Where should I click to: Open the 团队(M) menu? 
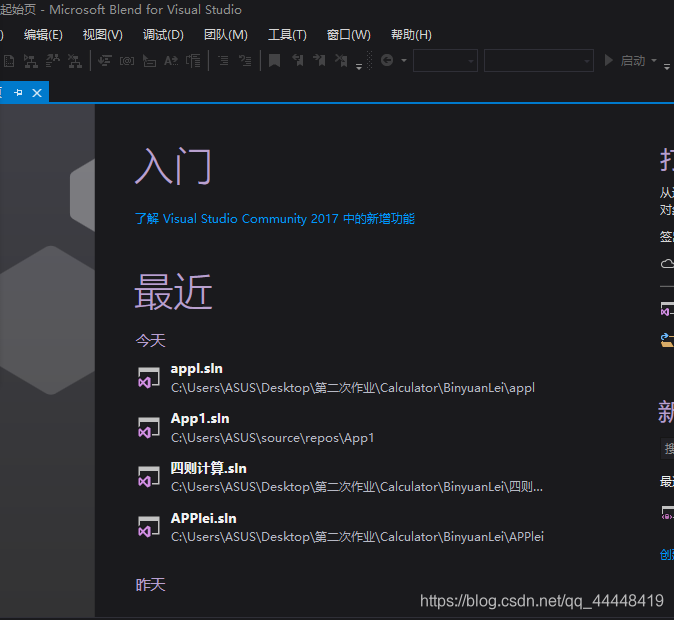(226, 35)
